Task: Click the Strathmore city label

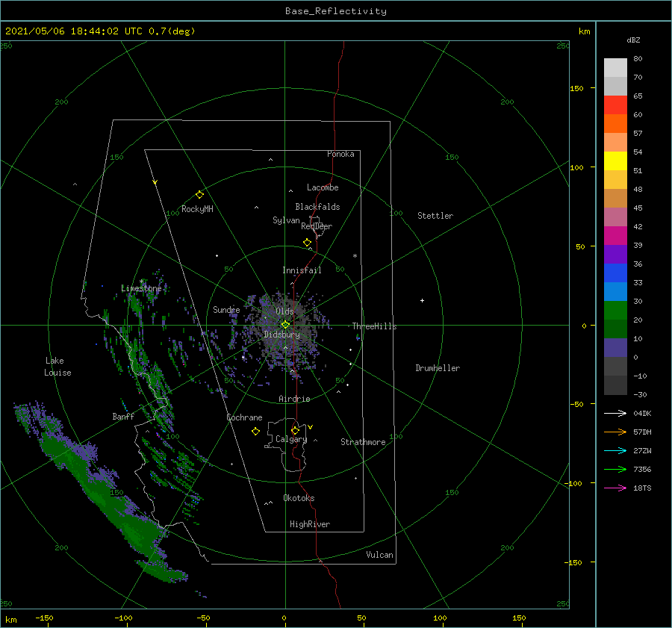Action: [363, 442]
